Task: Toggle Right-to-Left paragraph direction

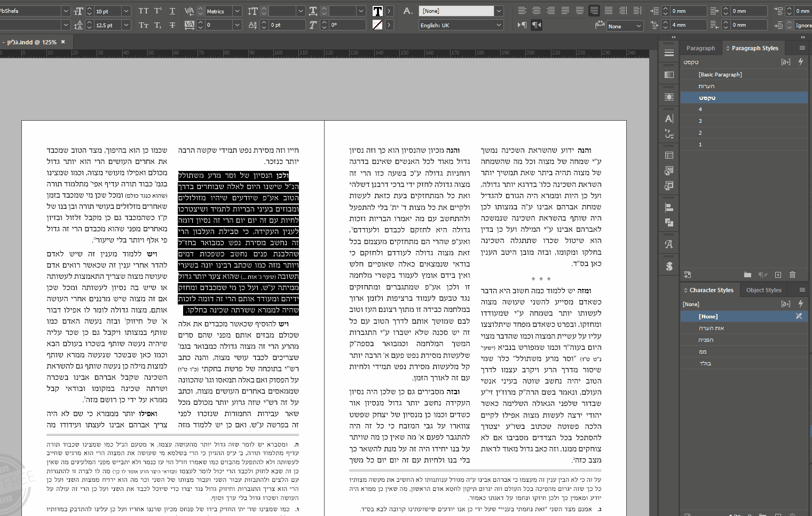Action: [537, 25]
